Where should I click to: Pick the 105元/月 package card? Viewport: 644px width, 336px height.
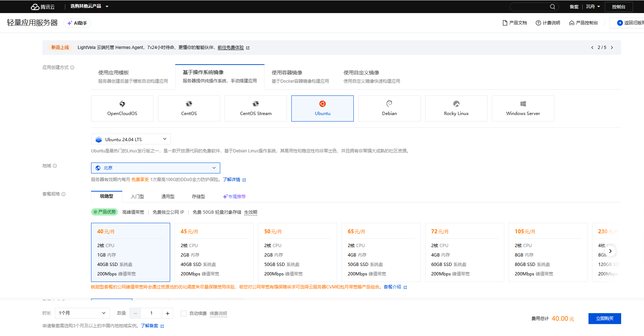pyautogui.click(x=548, y=252)
